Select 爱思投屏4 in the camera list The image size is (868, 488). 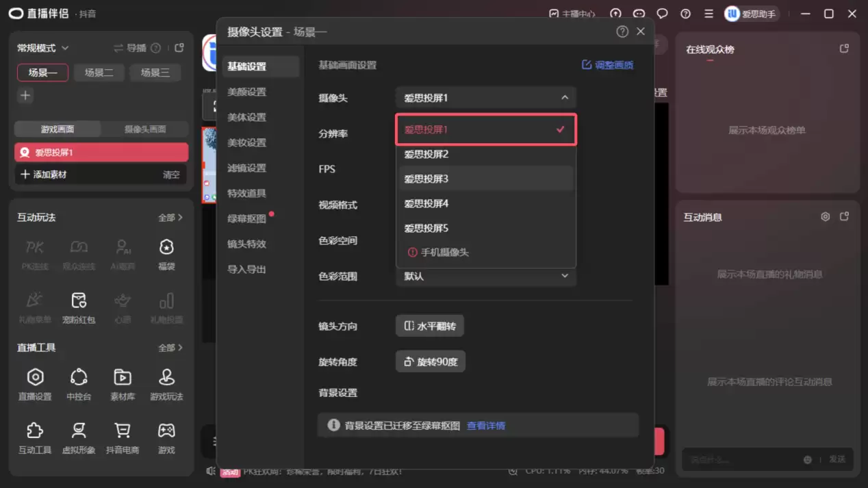(486, 203)
